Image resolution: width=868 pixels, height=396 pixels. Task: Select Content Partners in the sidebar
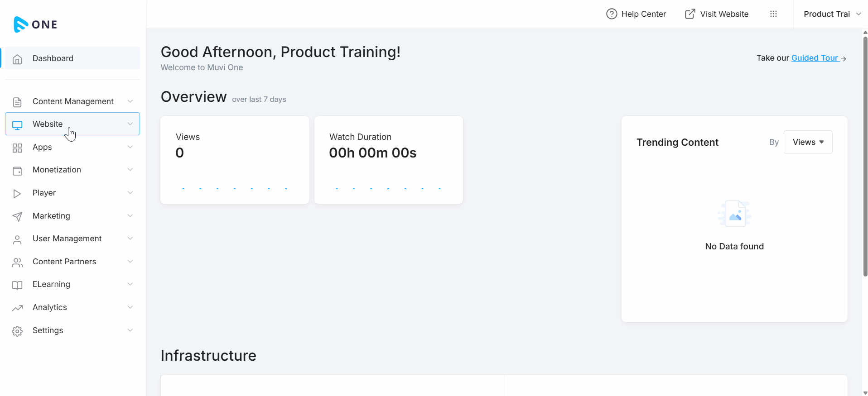(64, 262)
